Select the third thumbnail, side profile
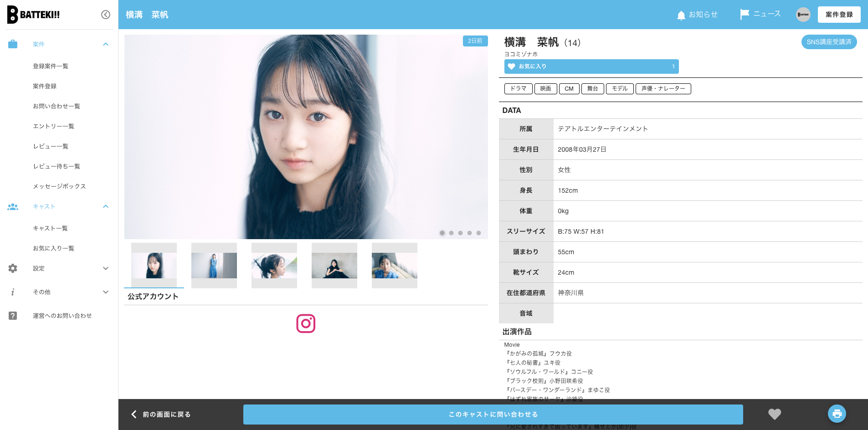The height and width of the screenshot is (430, 868). 274,266
